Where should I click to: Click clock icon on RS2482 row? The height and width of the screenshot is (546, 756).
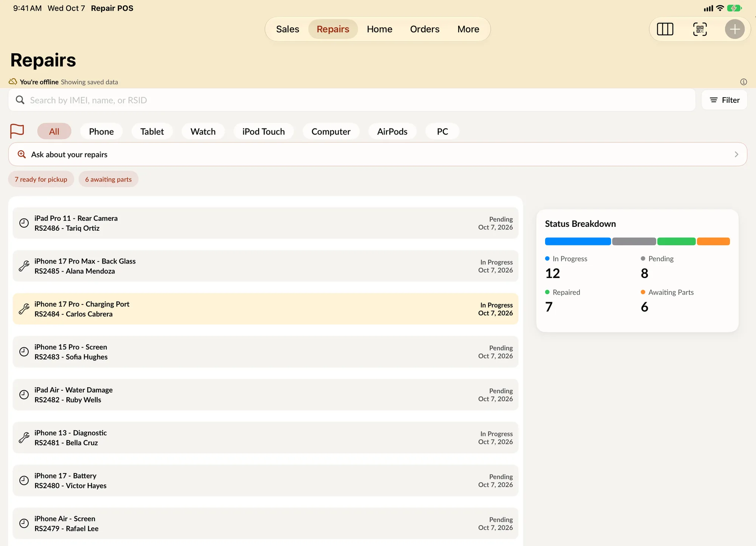24,395
